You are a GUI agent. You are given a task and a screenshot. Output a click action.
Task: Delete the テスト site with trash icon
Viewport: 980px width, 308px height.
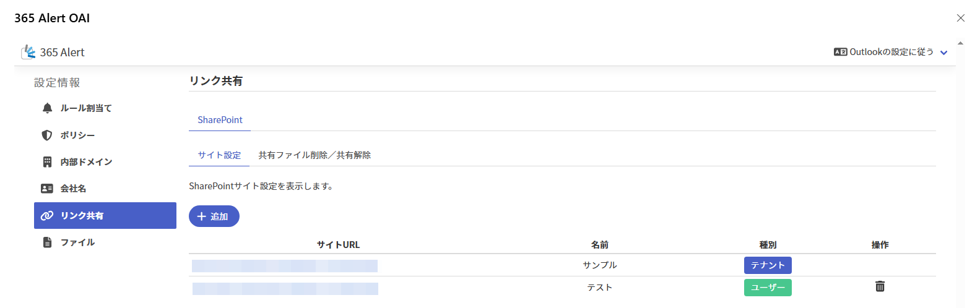pyautogui.click(x=880, y=286)
